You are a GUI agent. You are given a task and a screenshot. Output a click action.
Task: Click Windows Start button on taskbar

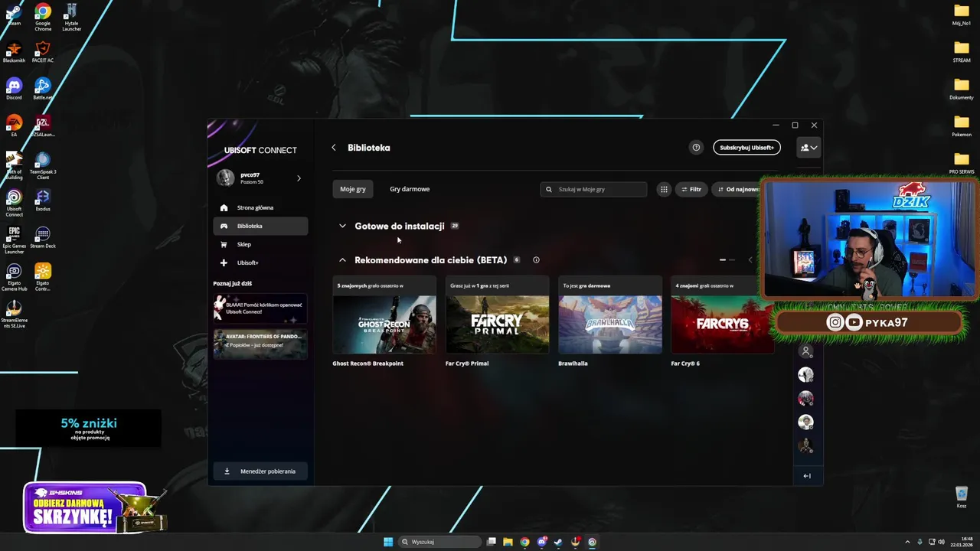click(x=388, y=542)
